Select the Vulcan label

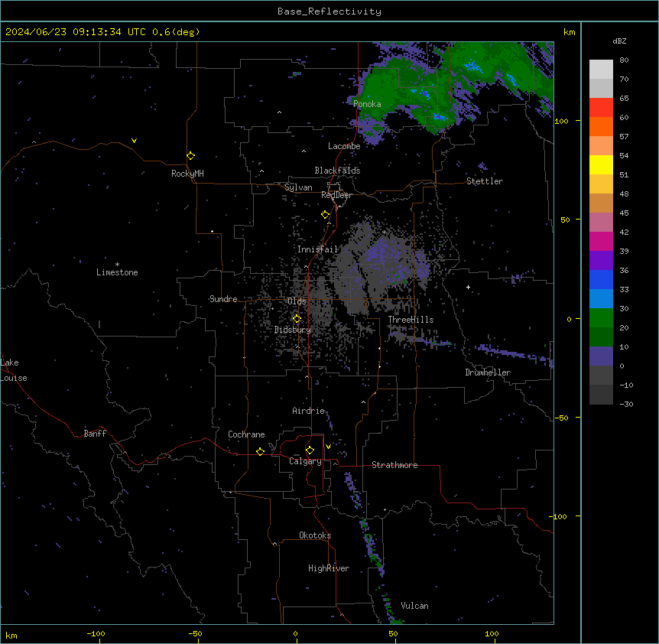(x=415, y=606)
